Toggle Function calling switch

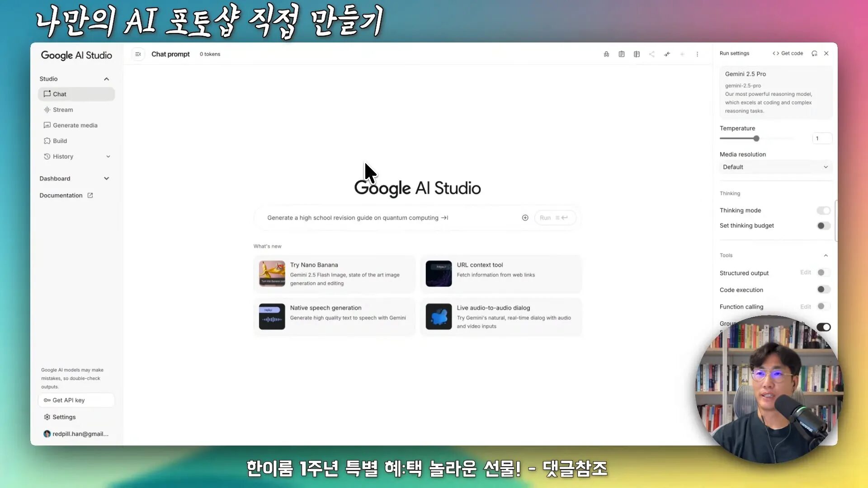pyautogui.click(x=823, y=307)
